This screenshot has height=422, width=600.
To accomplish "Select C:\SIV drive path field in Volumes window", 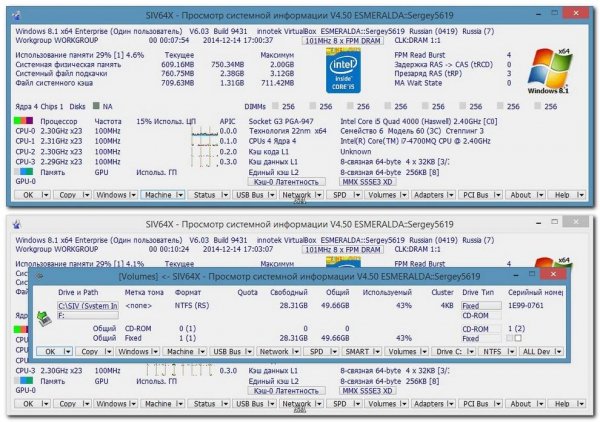I will coord(88,306).
